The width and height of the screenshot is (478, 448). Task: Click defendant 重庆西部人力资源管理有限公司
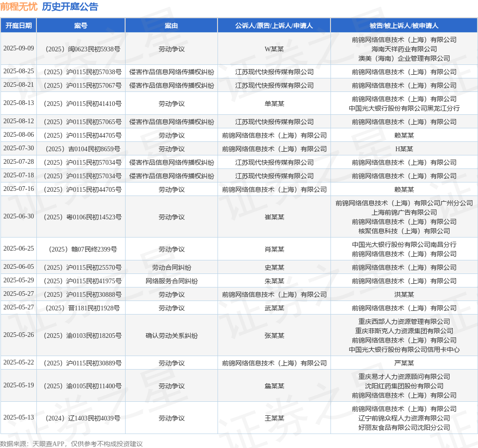404,322
